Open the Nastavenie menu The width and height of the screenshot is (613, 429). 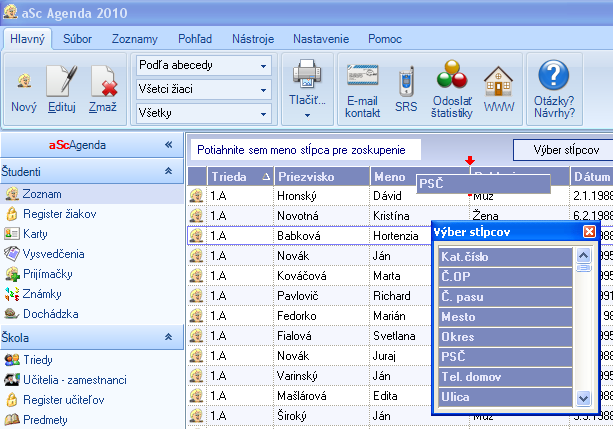pyautogui.click(x=321, y=39)
